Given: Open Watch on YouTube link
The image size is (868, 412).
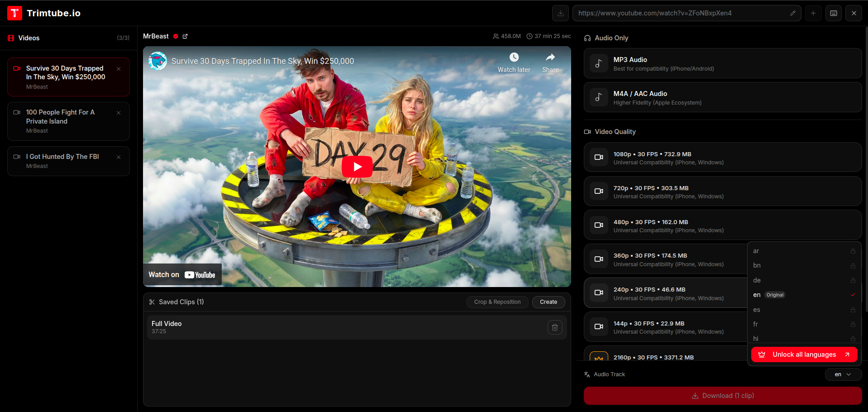Looking at the screenshot, I should (182, 275).
